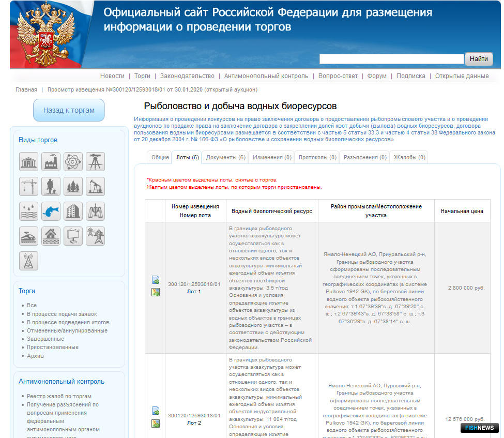
Task: Open the construction crane auction type icon
Action: 28,186
